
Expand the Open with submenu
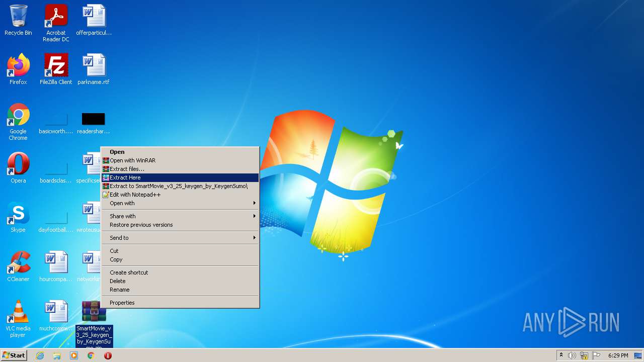coord(180,203)
